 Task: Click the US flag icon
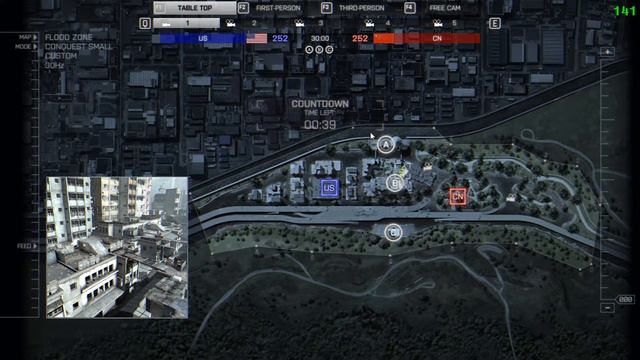(x=257, y=38)
